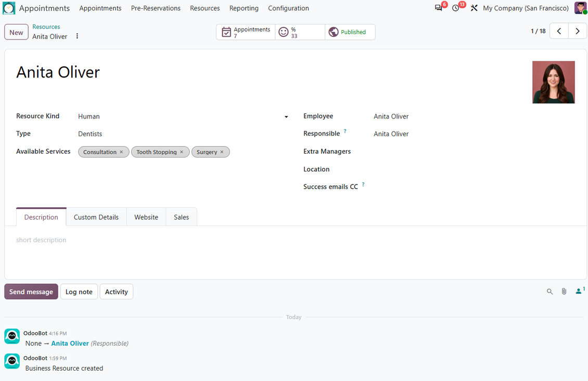
Task: Go to the next resource record
Action: [x=578, y=32]
